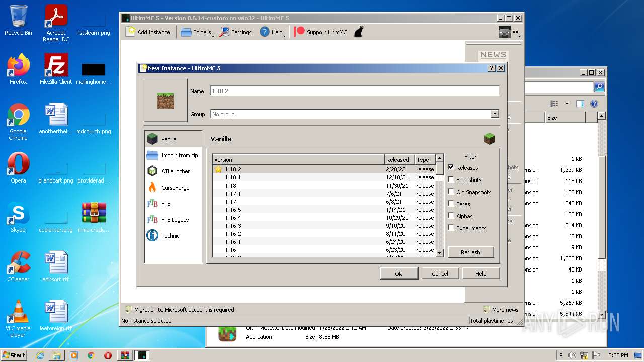Screen dimensions: 644x362
Task: Uncheck the Releases filter checkbox
Action: click(451, 167)
